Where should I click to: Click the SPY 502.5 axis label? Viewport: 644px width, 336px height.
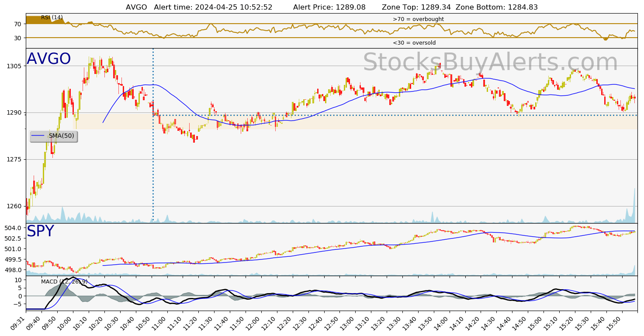pos(13,238)
